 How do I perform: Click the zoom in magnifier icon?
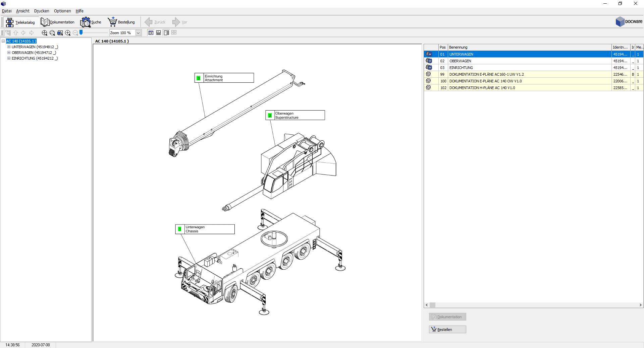68,32
